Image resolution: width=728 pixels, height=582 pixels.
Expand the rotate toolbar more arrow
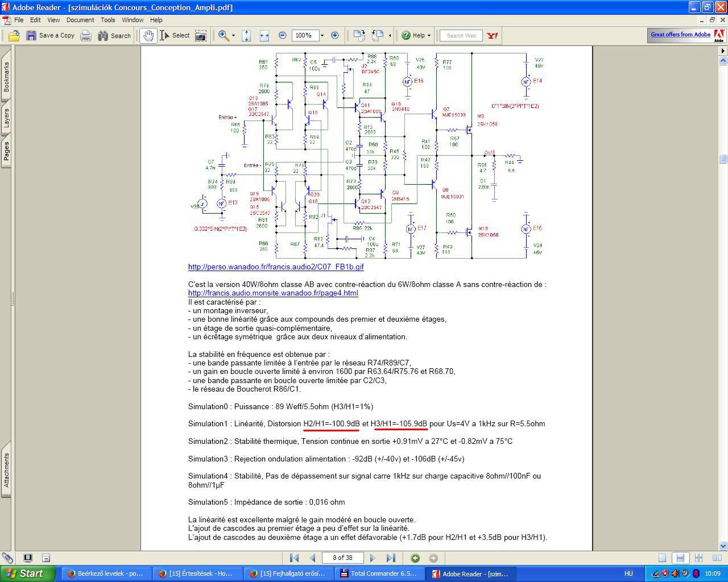coord(390,35)
